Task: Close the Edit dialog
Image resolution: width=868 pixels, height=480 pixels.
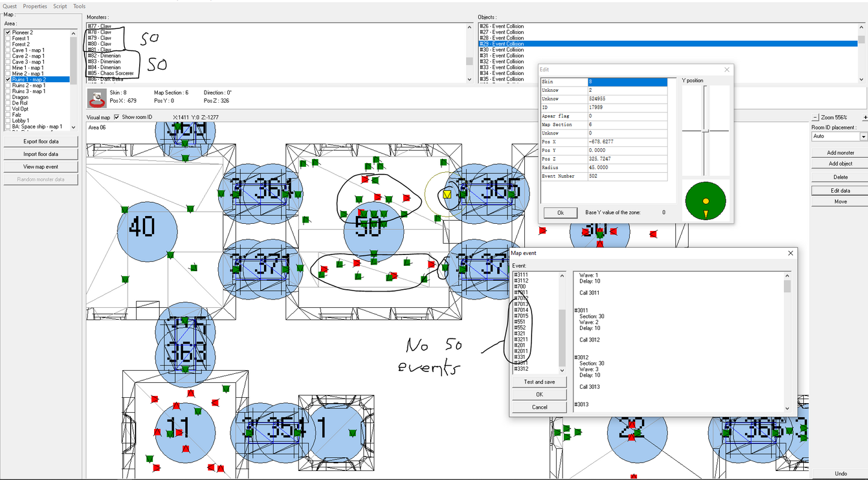Action: (727, 70)
